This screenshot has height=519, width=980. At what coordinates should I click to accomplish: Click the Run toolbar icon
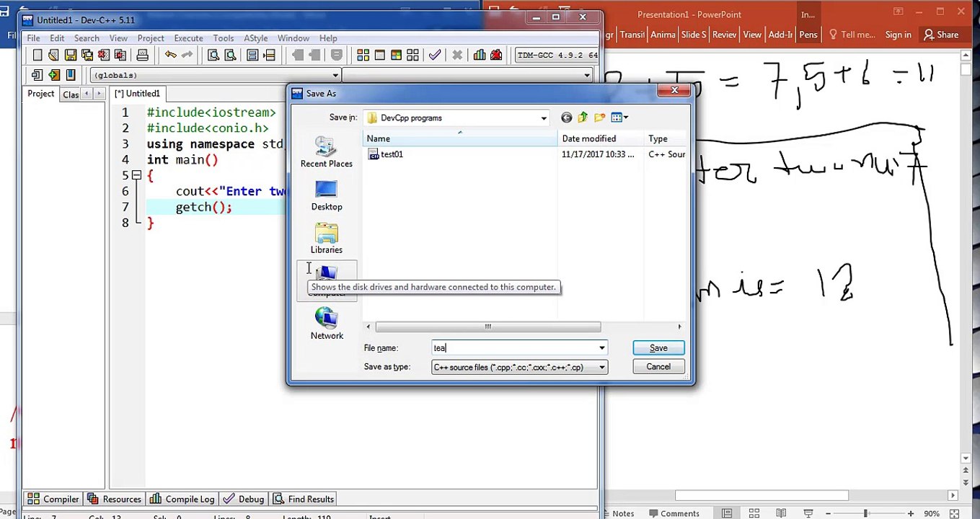coord(379,55)
